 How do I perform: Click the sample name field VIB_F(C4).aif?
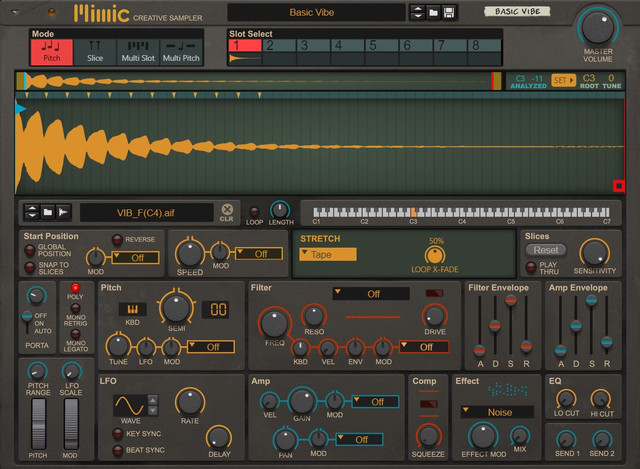pyautogui.click(x=146, y=213)
